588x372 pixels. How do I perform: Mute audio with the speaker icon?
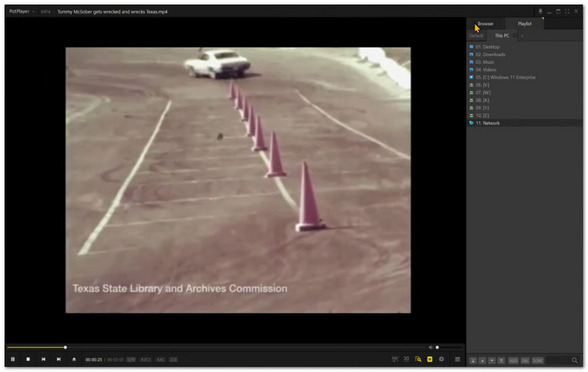coord(430,348)
